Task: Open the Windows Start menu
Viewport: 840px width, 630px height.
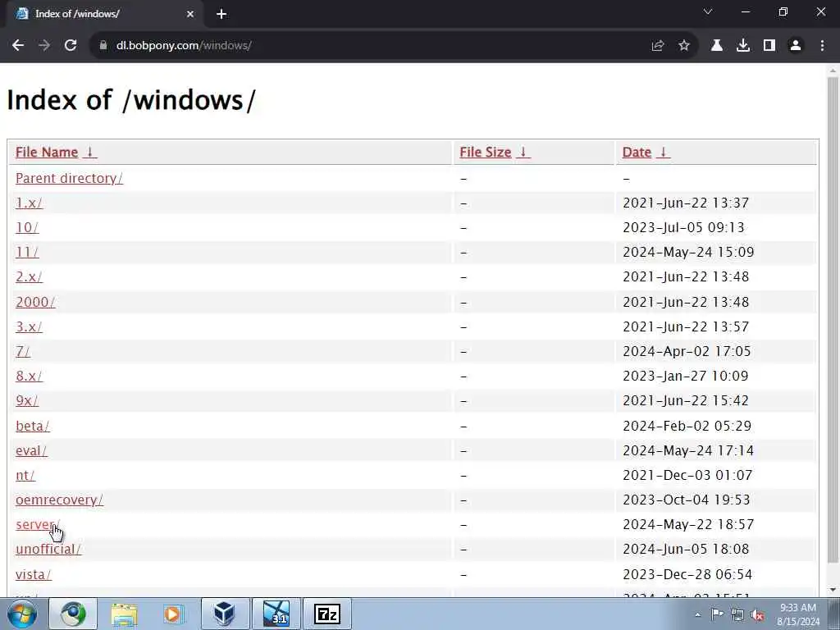Action: coord(22,614)
